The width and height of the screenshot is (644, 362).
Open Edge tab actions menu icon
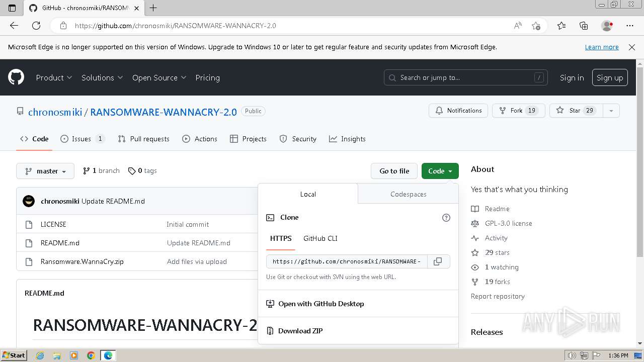[x=12, y=8]
